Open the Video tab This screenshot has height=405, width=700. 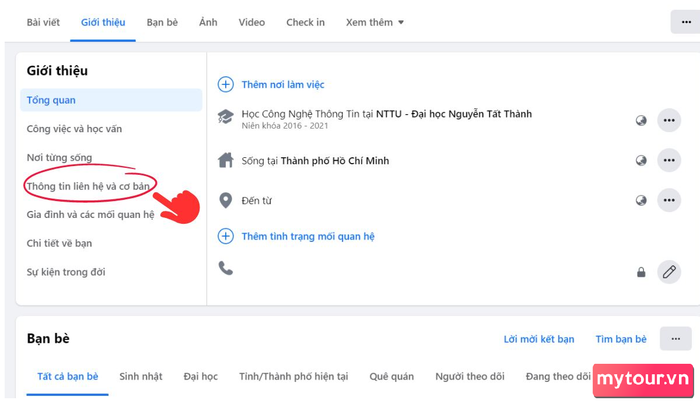pyautogui.click(x=251, y=22)
